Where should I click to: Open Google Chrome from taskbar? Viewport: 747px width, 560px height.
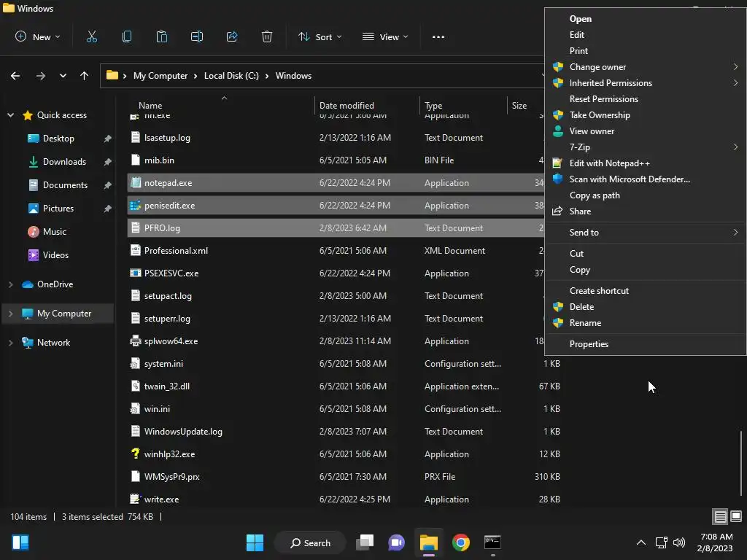click(x=461, y=542)
